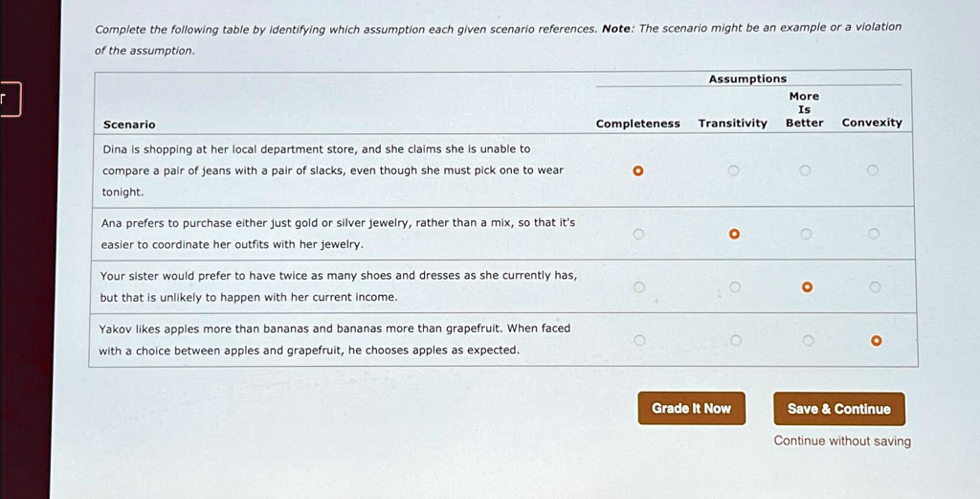Open the Continue without saving link

click(842, 442)
